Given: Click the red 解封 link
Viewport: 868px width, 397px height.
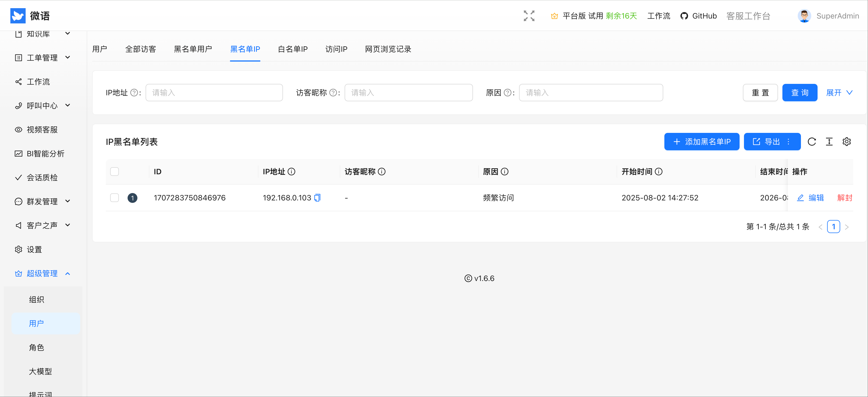Looking at the screenshot, I should [845, 198].
